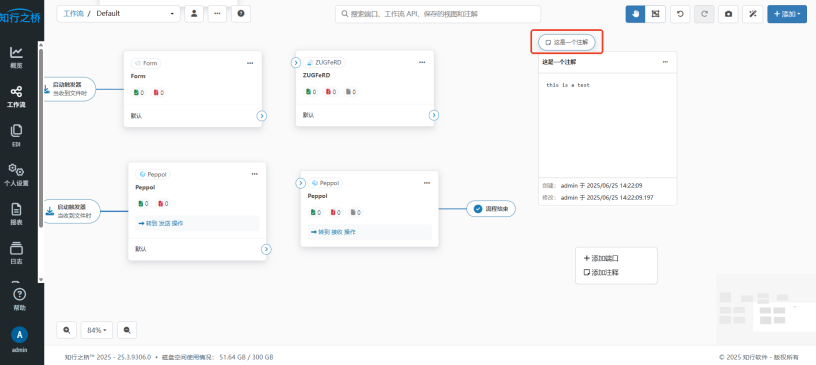Open the 帮助 help item in sidebar
The height and width of the screenshot is (365, 816).
tap(19, 300)
